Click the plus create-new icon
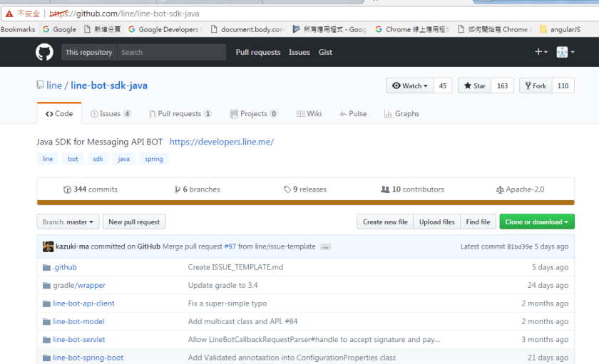The width and height of the screenshot is (599, 364). pos(541,52)
